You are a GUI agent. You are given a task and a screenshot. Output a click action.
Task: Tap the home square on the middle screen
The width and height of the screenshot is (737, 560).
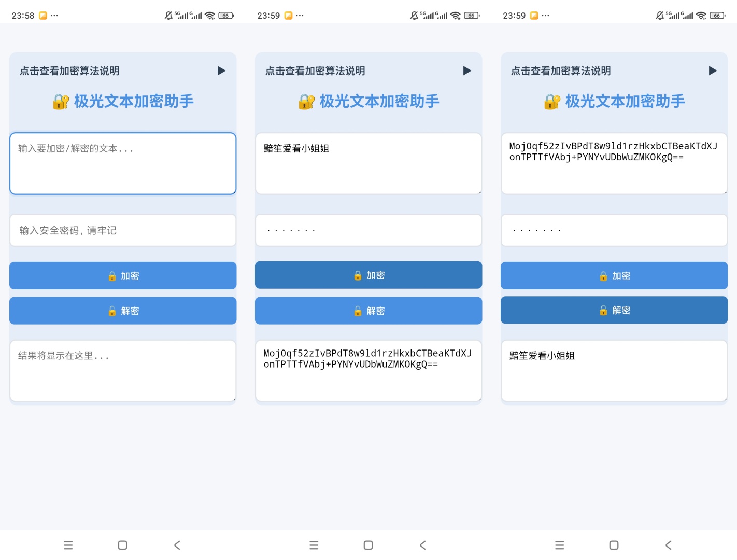point(368,545)
